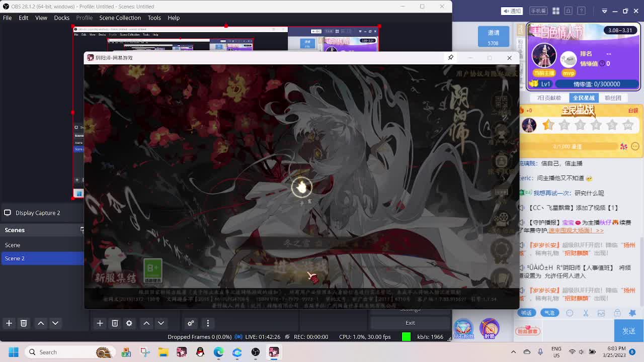The height and width of the screenshot is (362, 644).
Task: Open the audio mixer three-dot menu
Action: coord(208,323)
